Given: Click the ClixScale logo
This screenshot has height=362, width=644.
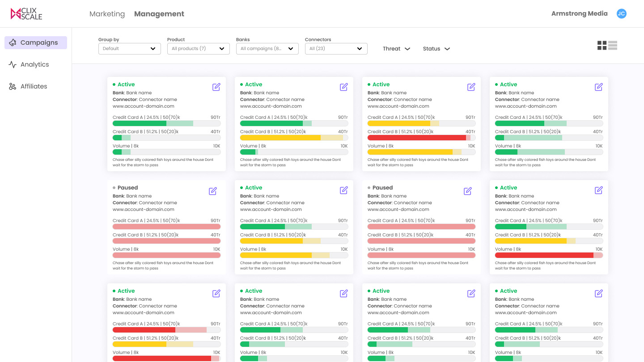Looking at the screenshot, I should (26, 14).
